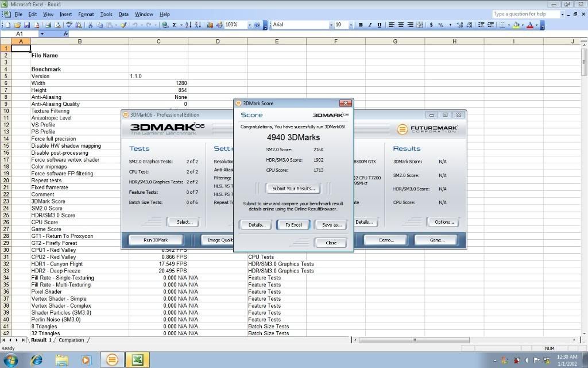
Task: Expand the Name Box dropdown arrow
Action: click(42, 34)
